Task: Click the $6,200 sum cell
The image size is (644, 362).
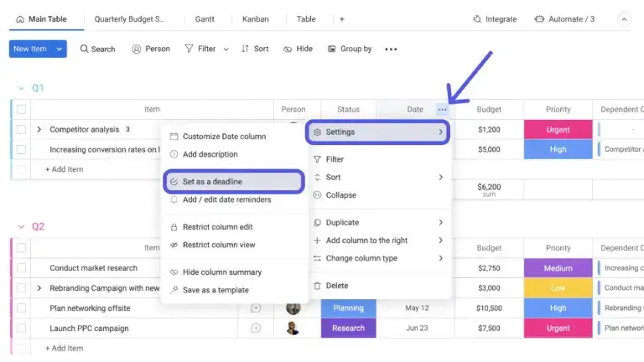Action: 489,189
